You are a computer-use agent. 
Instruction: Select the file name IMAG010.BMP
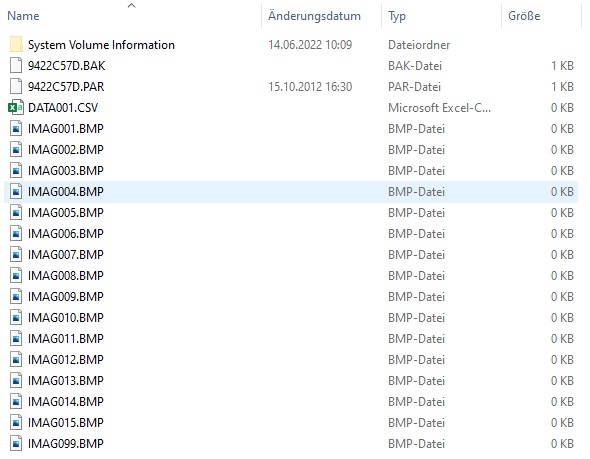tap(66, 318)
